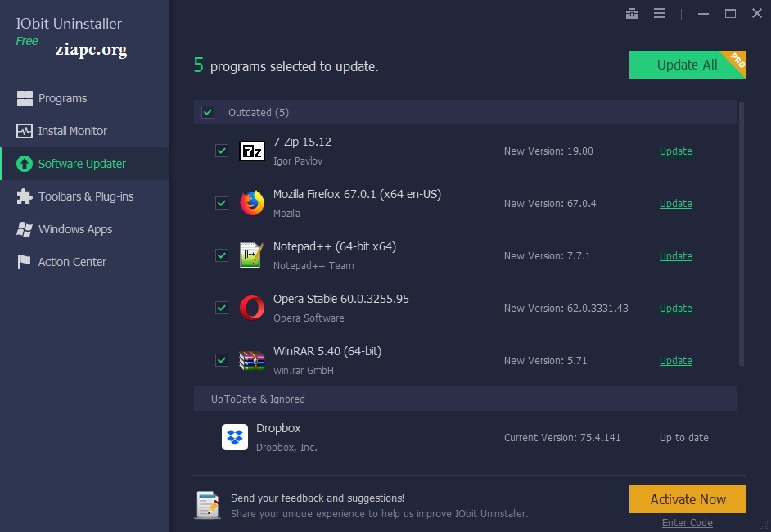Click the 'win.rar GmbH' publisher text
Viewport: 771px width, 532px height.
coord(304,370)
